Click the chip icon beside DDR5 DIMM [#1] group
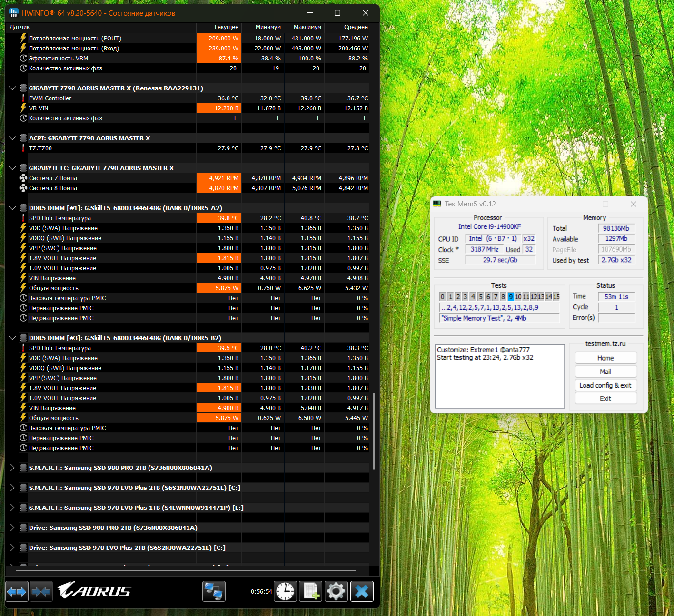The height and width of the screenshot is (616, 674). point(23,208)
